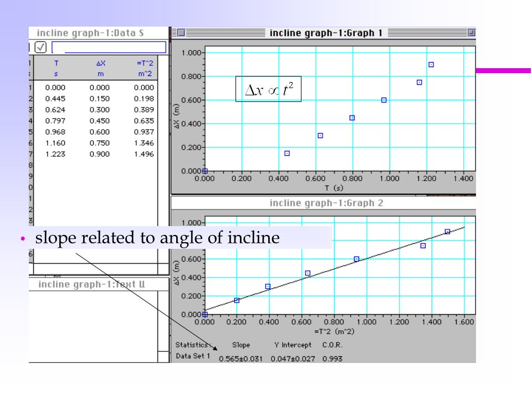Select the =T^2 column header
Viewport: 532px width, 399px height.
[145, 63]
